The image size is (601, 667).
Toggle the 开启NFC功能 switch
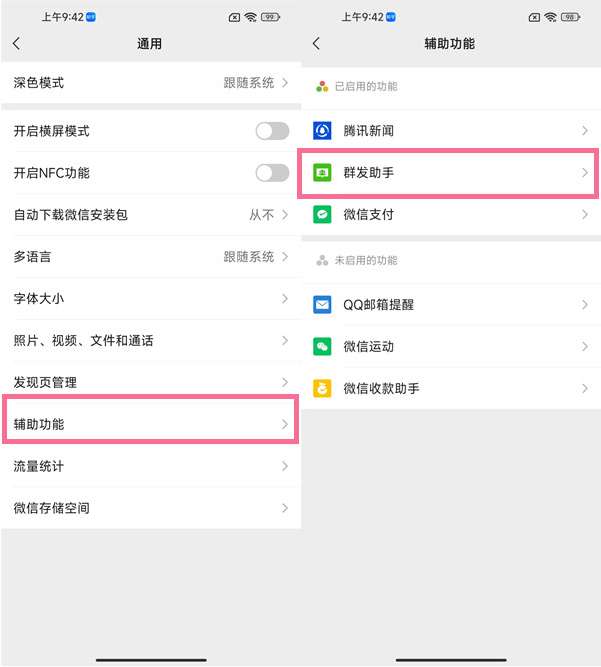pyautogui.click(x=271, y=173)
